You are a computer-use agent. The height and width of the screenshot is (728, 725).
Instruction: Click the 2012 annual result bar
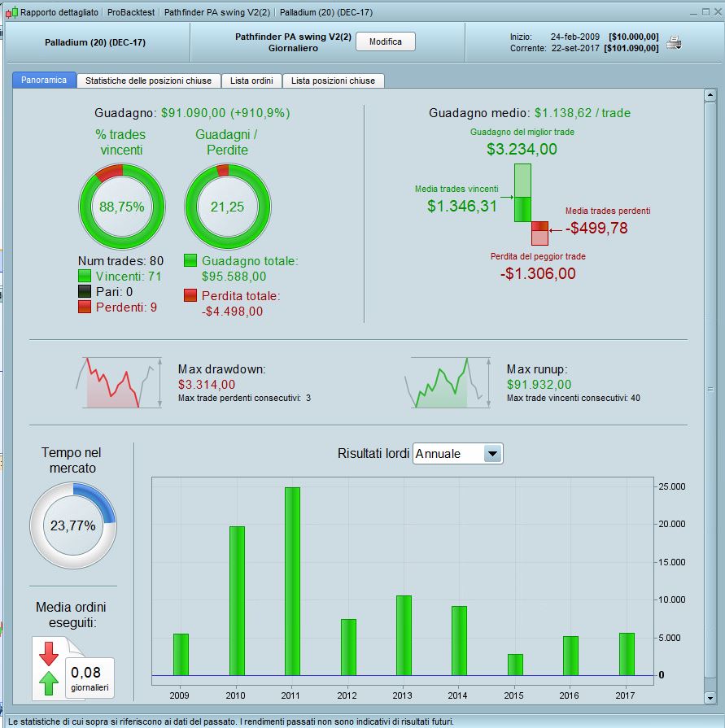click(348, 647)
